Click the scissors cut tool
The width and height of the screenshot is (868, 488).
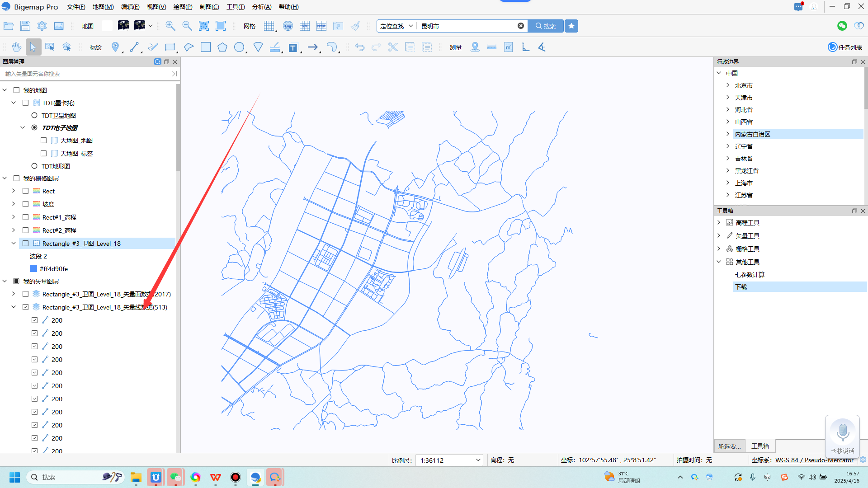393,47
